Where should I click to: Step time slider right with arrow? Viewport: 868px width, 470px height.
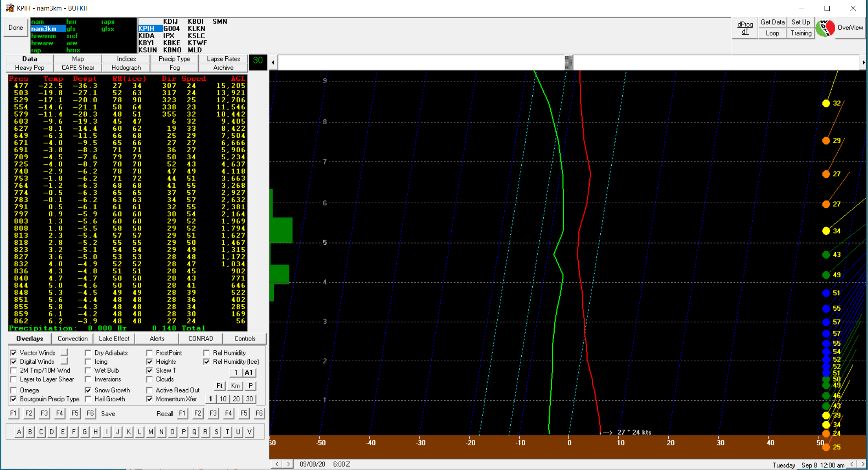(x=863, y=62)
